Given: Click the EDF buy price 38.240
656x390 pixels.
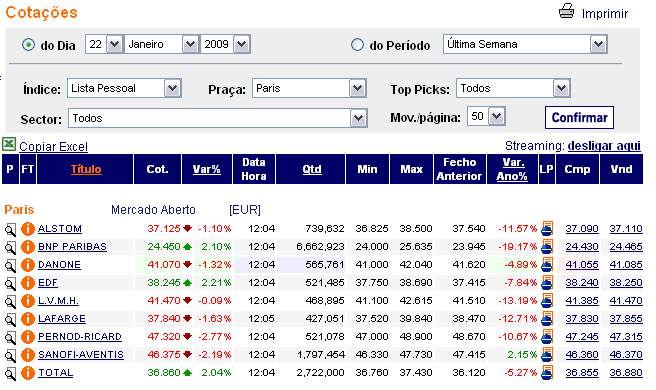Looking at the screenshot, I should point(582,283).
